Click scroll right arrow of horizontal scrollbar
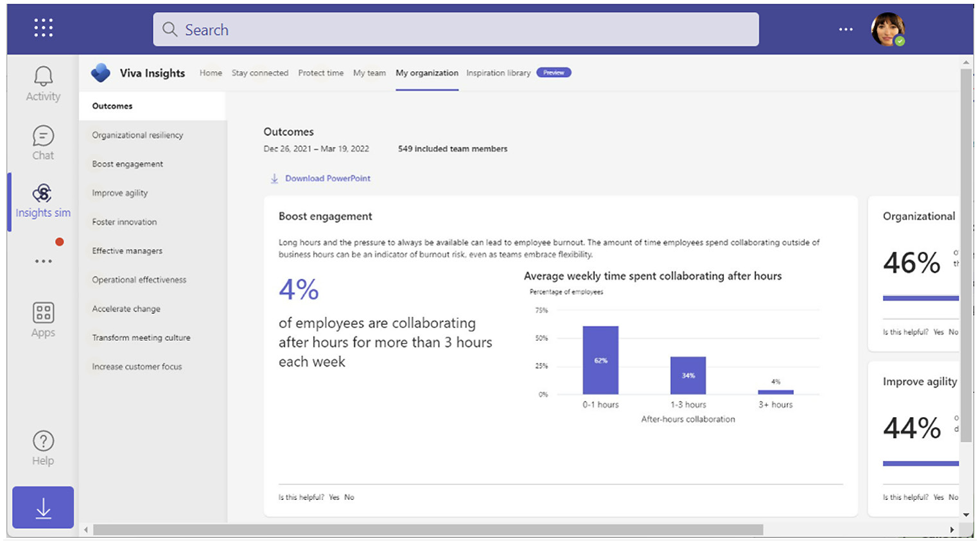This screenshot has height=541, width=980. tap(952, 530)
